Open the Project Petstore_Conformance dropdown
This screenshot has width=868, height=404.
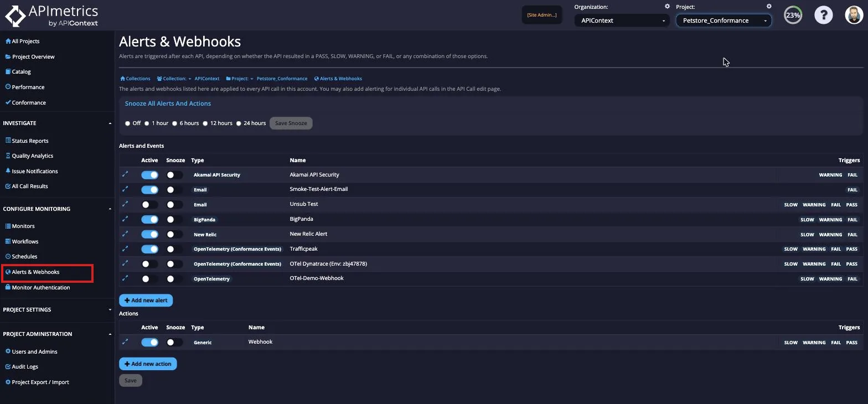point(724,20)
